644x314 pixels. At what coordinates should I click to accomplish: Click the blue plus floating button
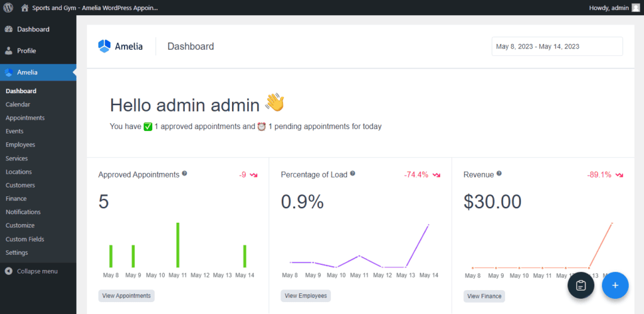click(x=615, y=285)
